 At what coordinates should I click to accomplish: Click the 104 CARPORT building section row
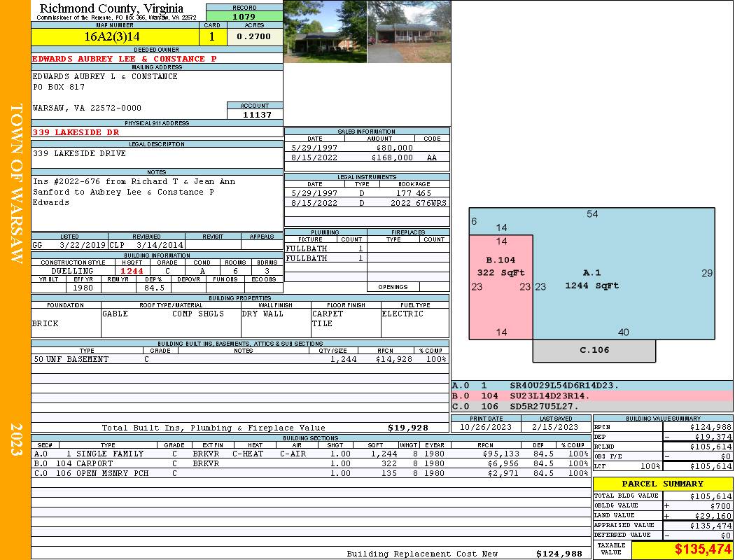[x=311, y=463]
